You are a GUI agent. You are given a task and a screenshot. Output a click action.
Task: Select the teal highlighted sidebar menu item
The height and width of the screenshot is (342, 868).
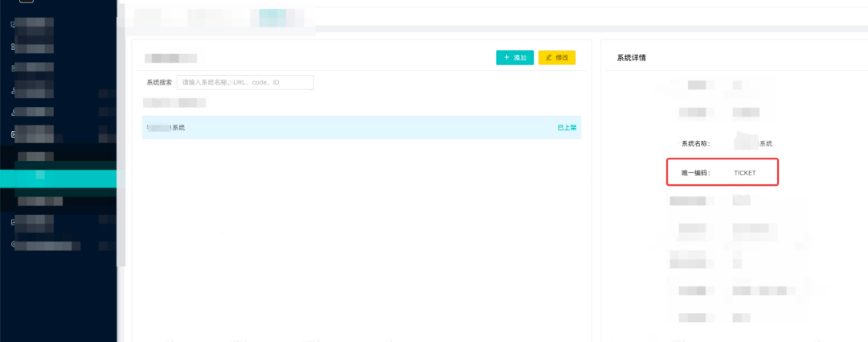click(x=58, y=179)
